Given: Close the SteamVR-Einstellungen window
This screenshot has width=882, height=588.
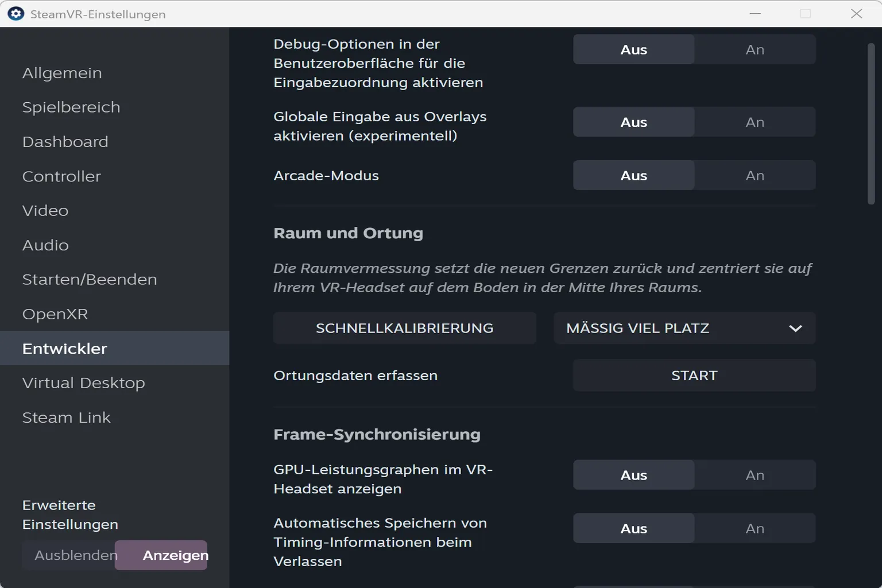Looking at the screenshot, I should coord(856,14).
